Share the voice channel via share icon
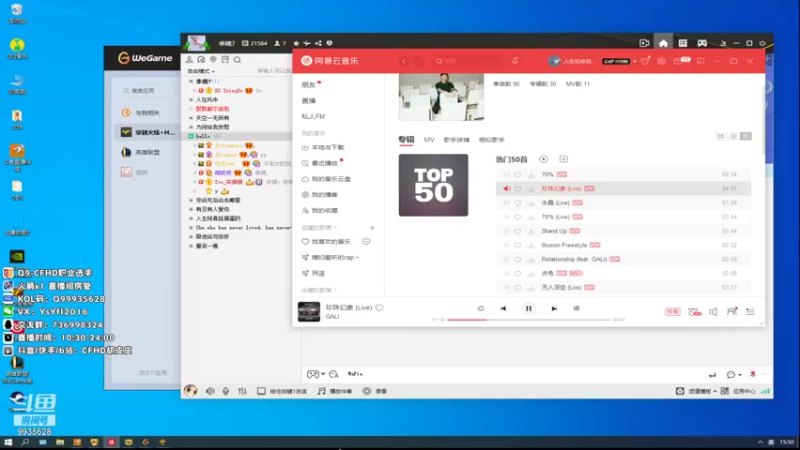Image resolution: width=800 pixels, height=450 pixels. click(x=318, y=43)
